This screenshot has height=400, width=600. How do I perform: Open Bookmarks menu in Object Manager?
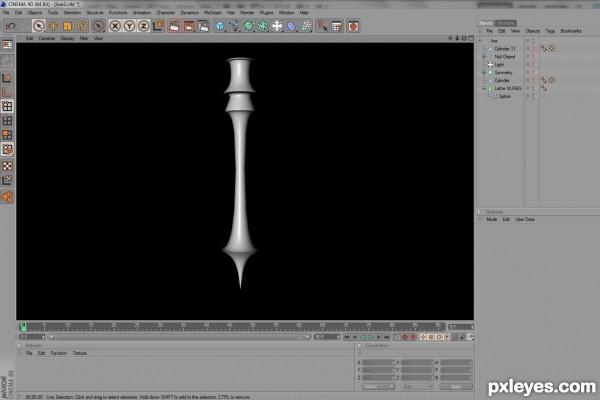click(571, 31)
